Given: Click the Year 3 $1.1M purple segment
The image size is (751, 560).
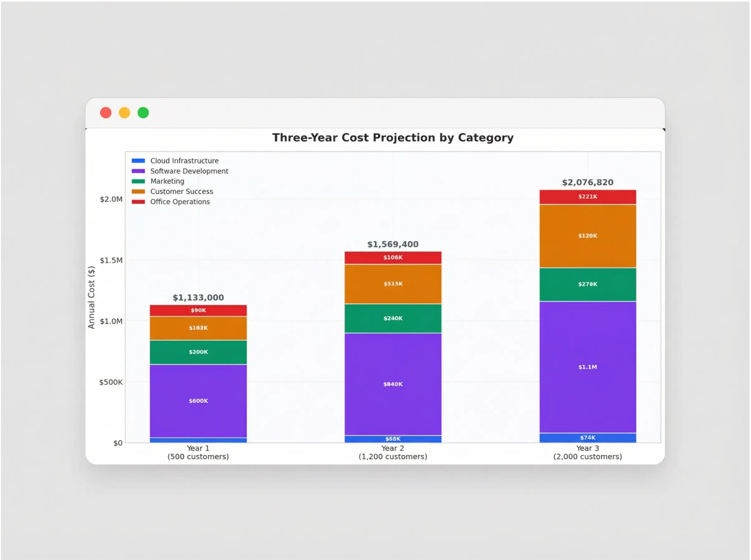Looking at the screenshot, I should 587,367.
